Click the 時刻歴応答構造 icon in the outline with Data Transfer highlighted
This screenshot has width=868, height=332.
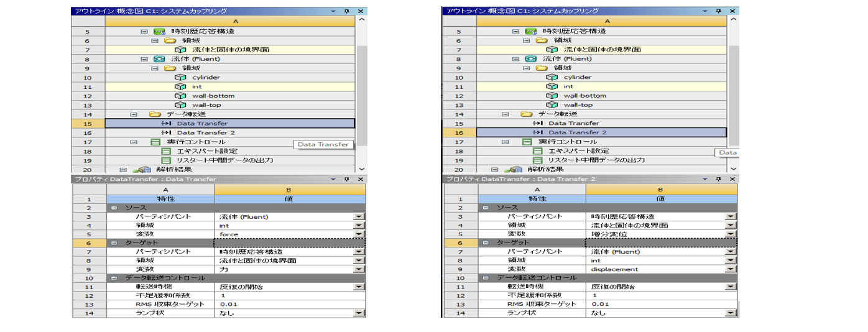click(x=159, y=31)
